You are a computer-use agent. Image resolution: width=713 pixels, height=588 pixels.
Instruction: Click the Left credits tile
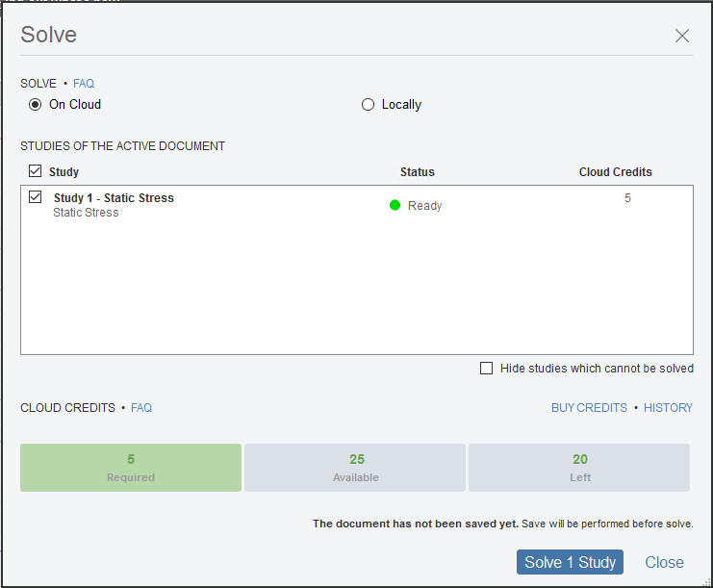[x=579, y=468]
